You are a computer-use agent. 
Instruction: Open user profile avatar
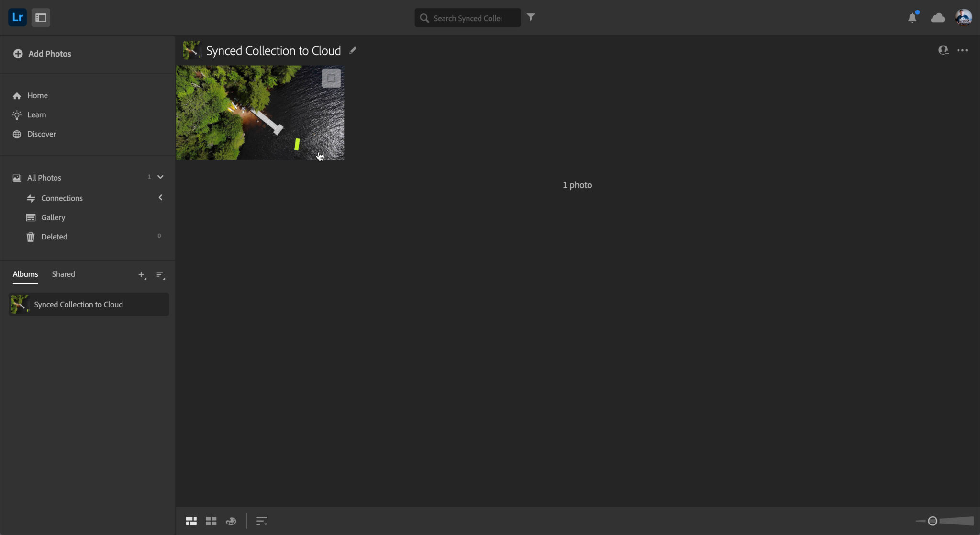pos(963,18)
